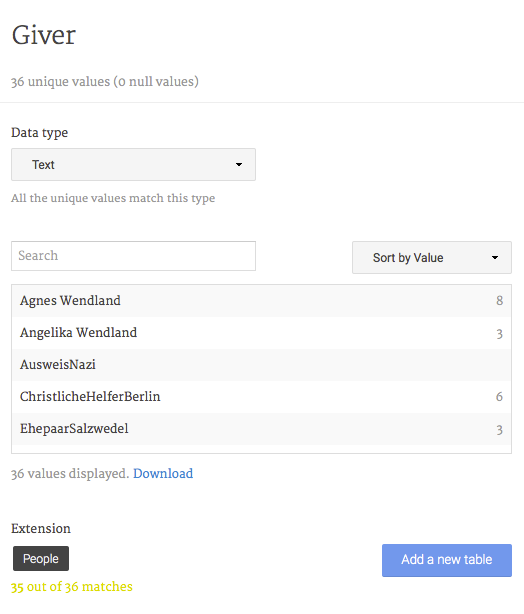The width and height of the screenshot is (524, 614).
Task: Click count 6 beside ChristlicheHelferBerlin
Action: click(499, 397)
